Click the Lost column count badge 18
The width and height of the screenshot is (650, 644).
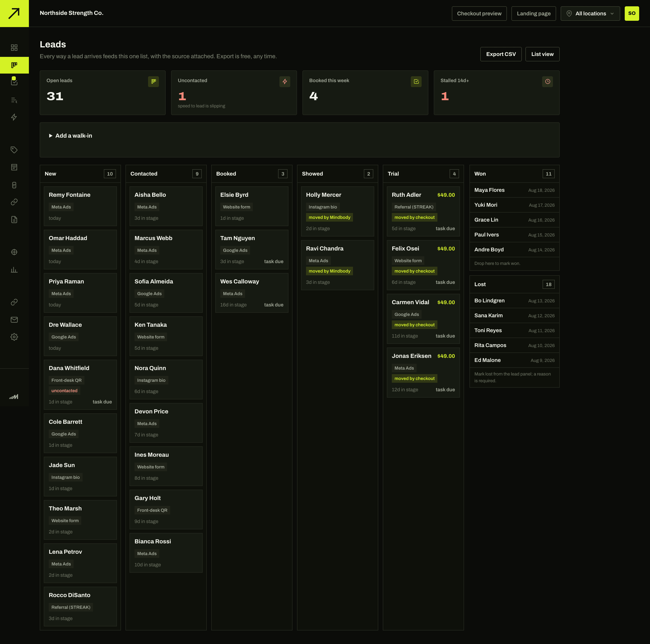[x=548, y=284]
